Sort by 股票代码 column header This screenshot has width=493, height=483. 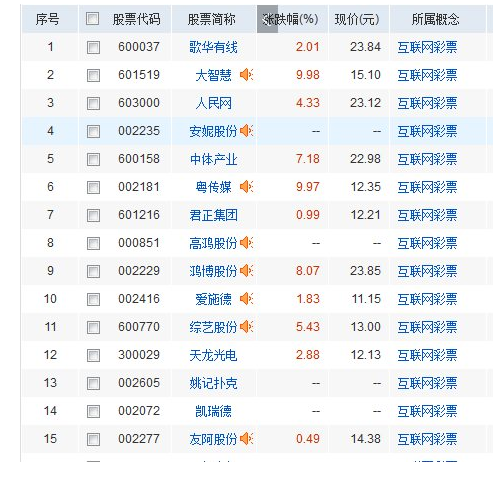pyautogui.click(x=136, y=19)
